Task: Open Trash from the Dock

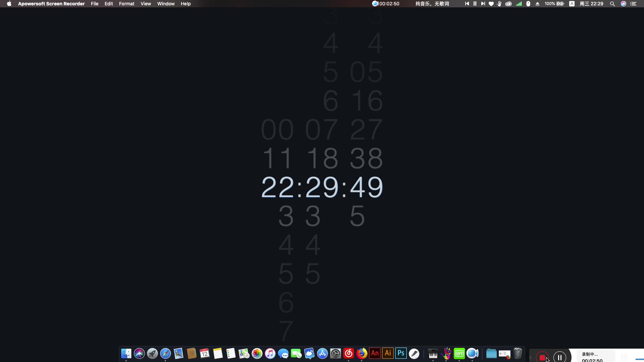Action: point(518,353)
